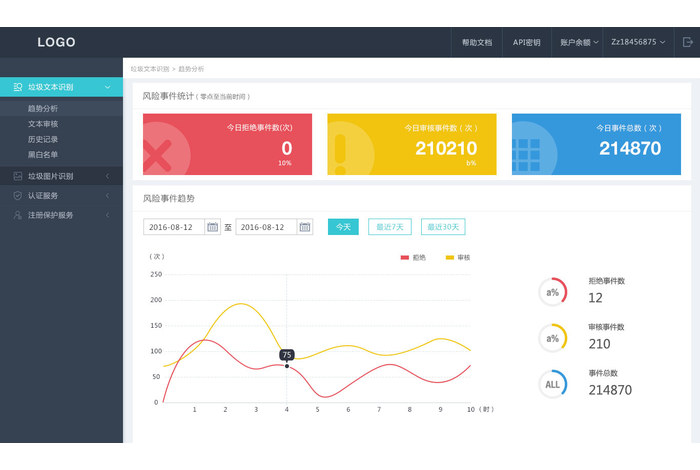The width and height of the screenshot is (700, 470).
Task: Click the 认证服务 shield icon in sidebar
Action: 17,195
